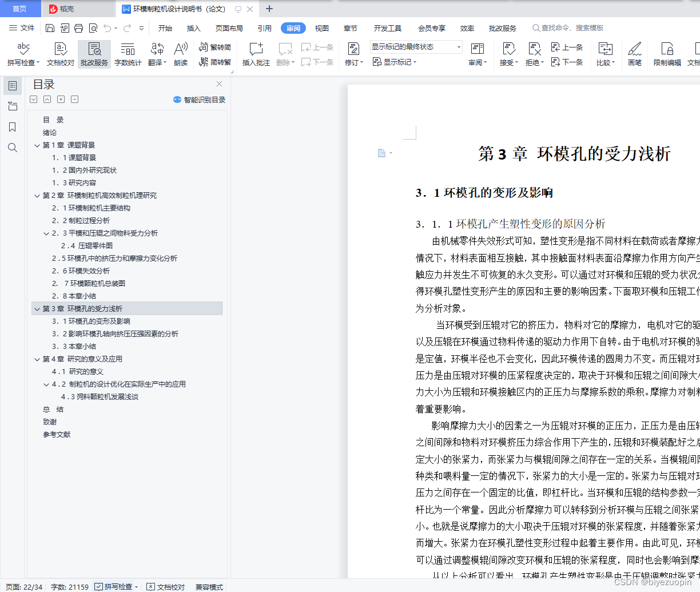
Task: Open the 开发工具 ribbon tab
Action: point(388,28)
